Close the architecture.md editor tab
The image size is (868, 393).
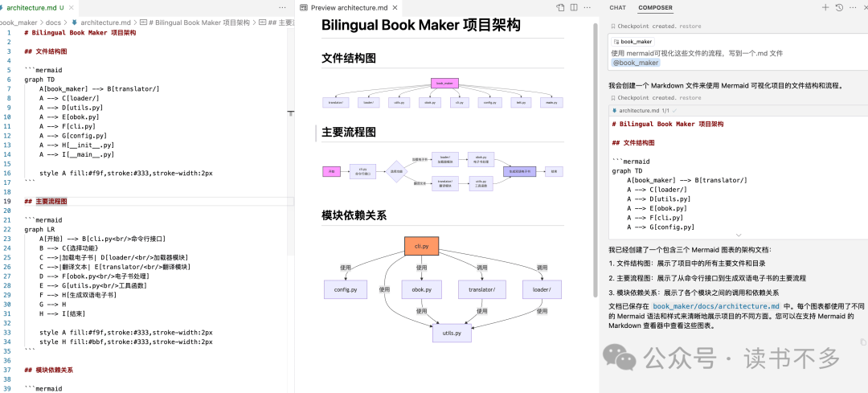[x=72, y=8]
